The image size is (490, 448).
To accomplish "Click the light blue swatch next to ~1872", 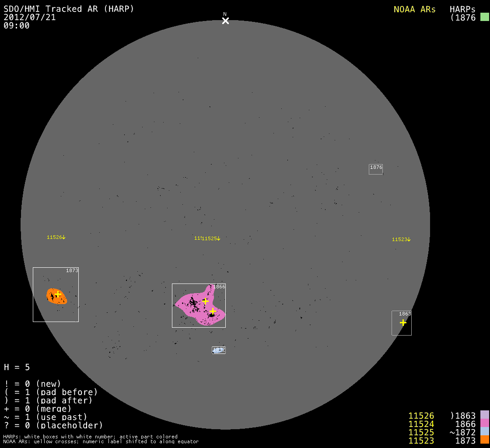I will click(x=484, y=432).
